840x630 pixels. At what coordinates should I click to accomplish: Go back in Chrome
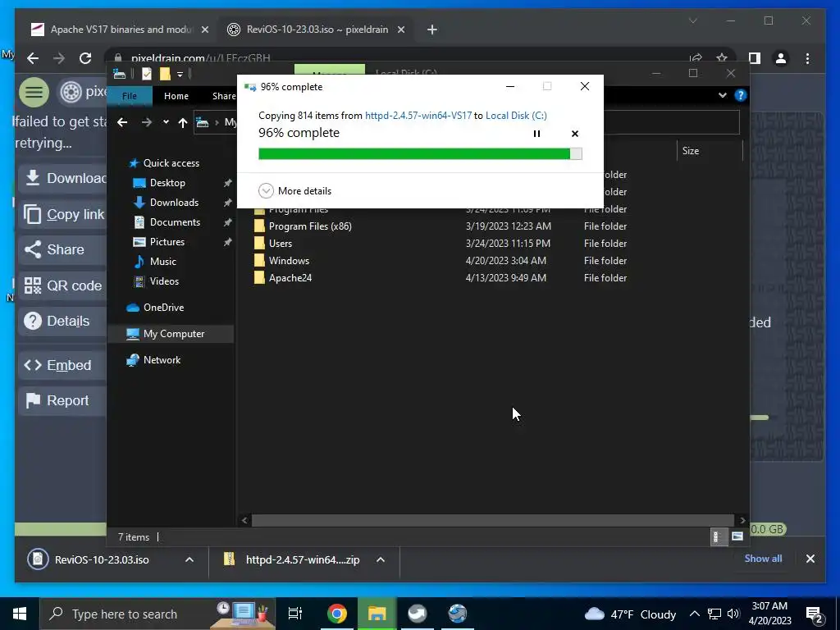pyautogui.click(x=33, y=58)
